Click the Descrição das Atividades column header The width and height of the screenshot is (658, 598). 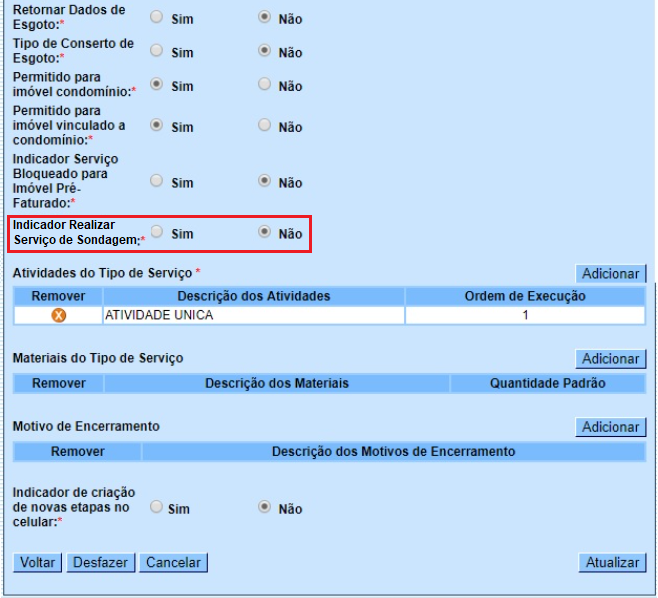click(x=254, y=296)
